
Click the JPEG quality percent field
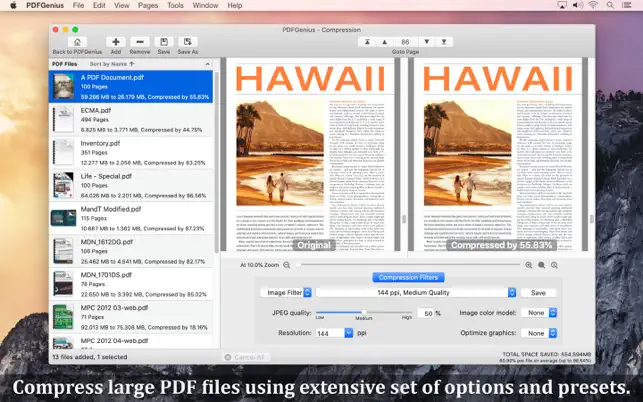(x=425, y=313)
